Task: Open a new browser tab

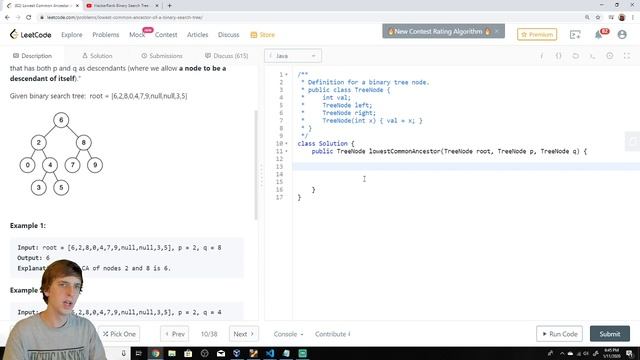Action: (x=169, y=6)
